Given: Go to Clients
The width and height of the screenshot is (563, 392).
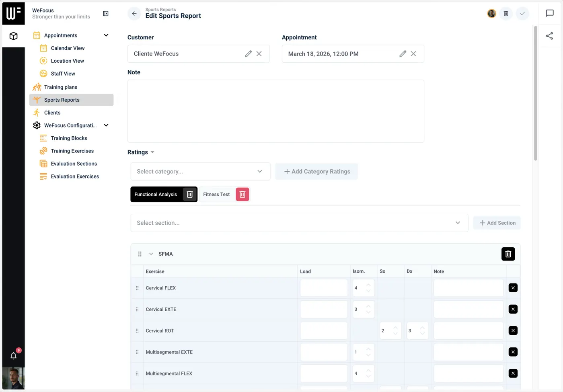Looking at the screenshot, I should tap(52, 113).
